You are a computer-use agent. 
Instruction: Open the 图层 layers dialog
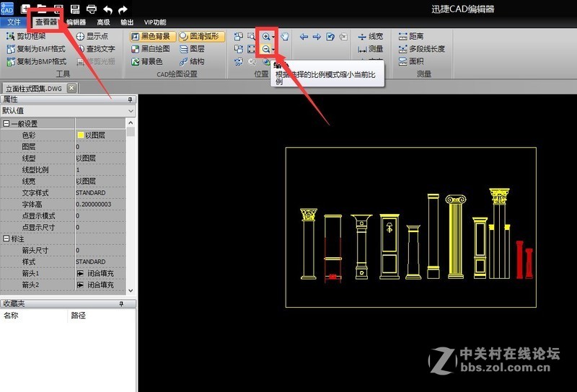click(x=192, y=48)
